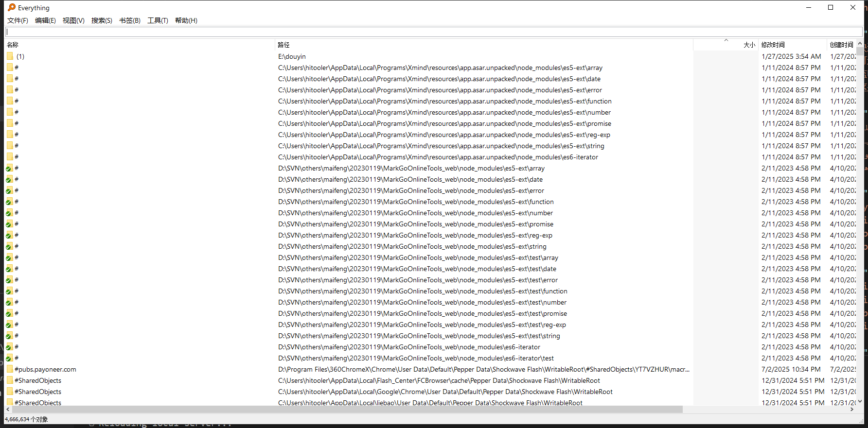Select SVN folder icon for MarkGoOnlineTools_web es5-ext\promise
The width and height of the screenshot is (868, 428).
tap(10, 224)
